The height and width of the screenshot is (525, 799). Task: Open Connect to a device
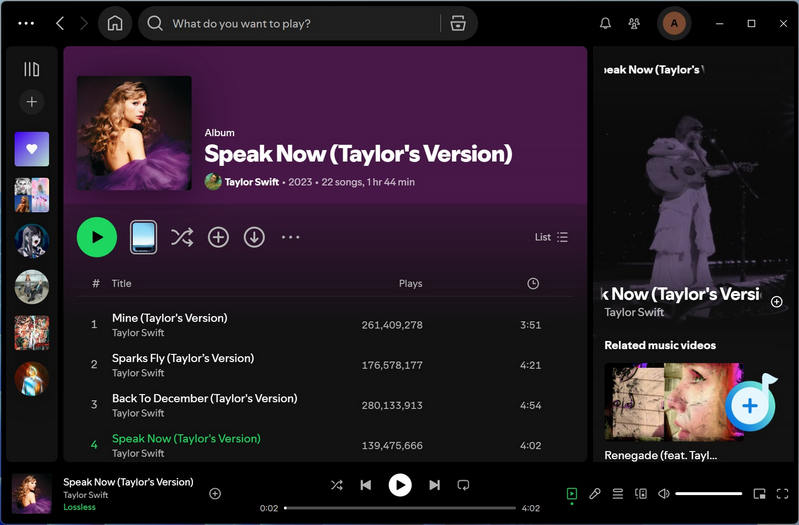641,493
